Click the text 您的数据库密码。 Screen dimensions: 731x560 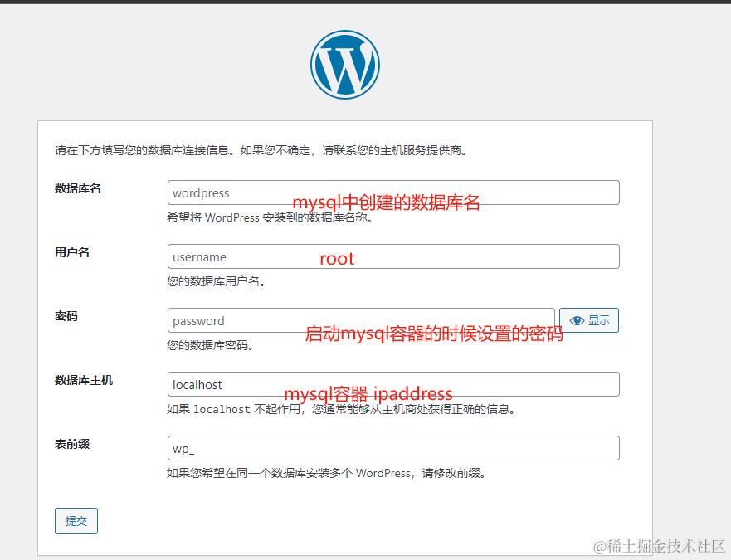(210, 345)
